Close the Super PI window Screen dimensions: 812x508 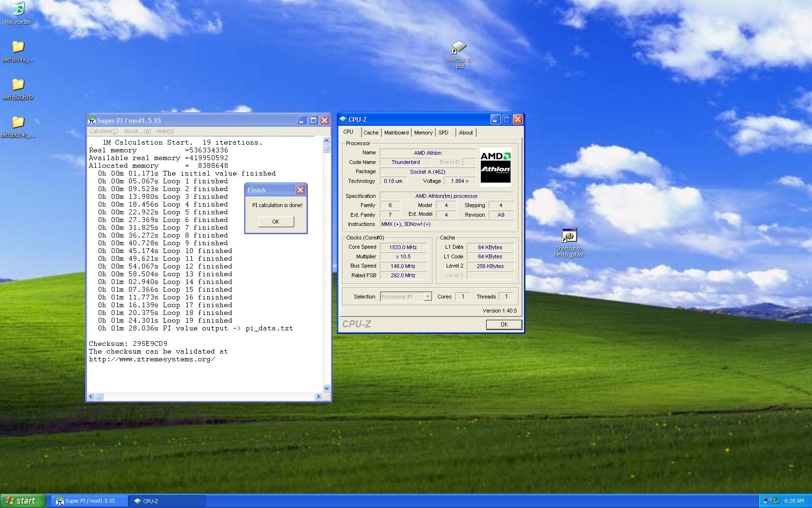click(x=325, y=120)
